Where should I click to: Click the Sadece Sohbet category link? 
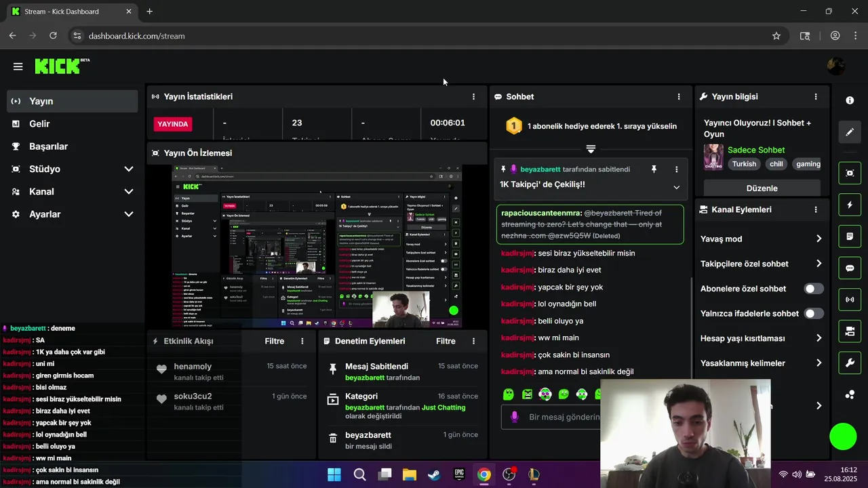pyautogui.click(x=756, y=150)
